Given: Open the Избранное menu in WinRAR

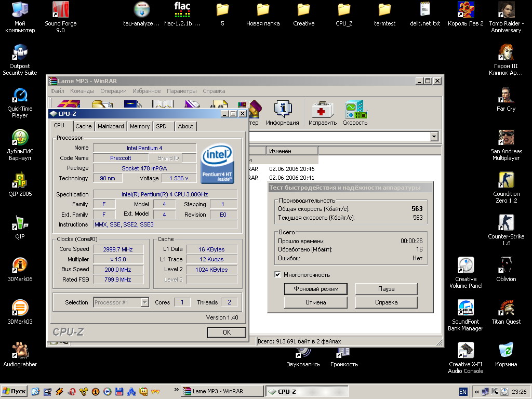Looking at the screenshot, I should 147,91.
